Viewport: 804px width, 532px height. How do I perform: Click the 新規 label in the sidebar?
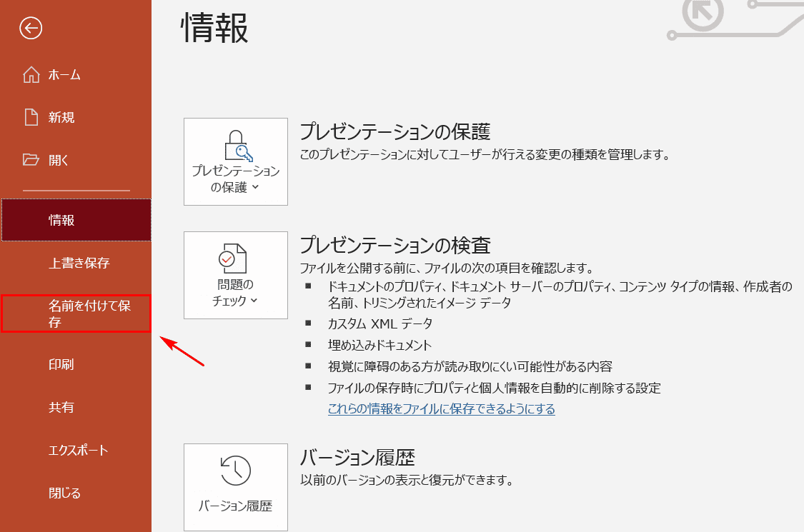tap(61, 117)
